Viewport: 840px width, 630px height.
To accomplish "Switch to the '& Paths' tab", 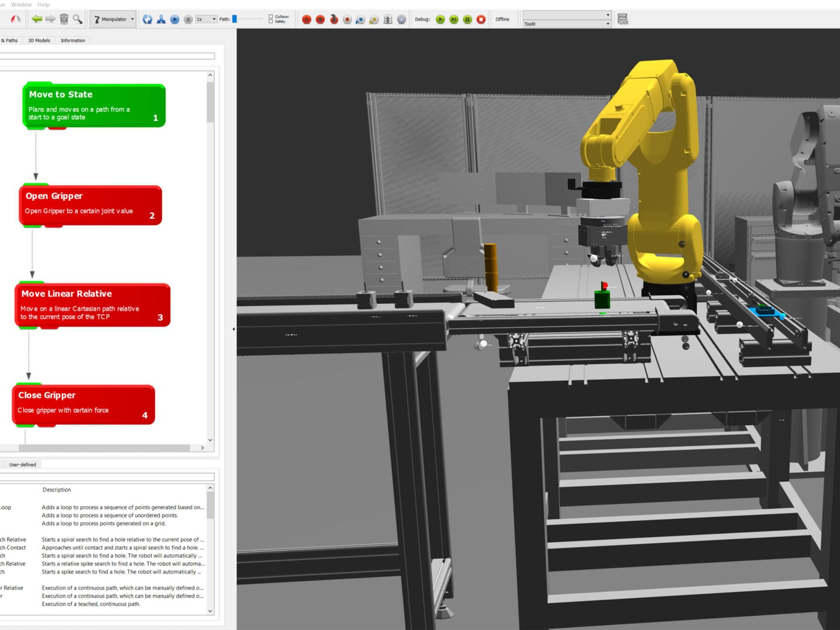I will (10, 40).
